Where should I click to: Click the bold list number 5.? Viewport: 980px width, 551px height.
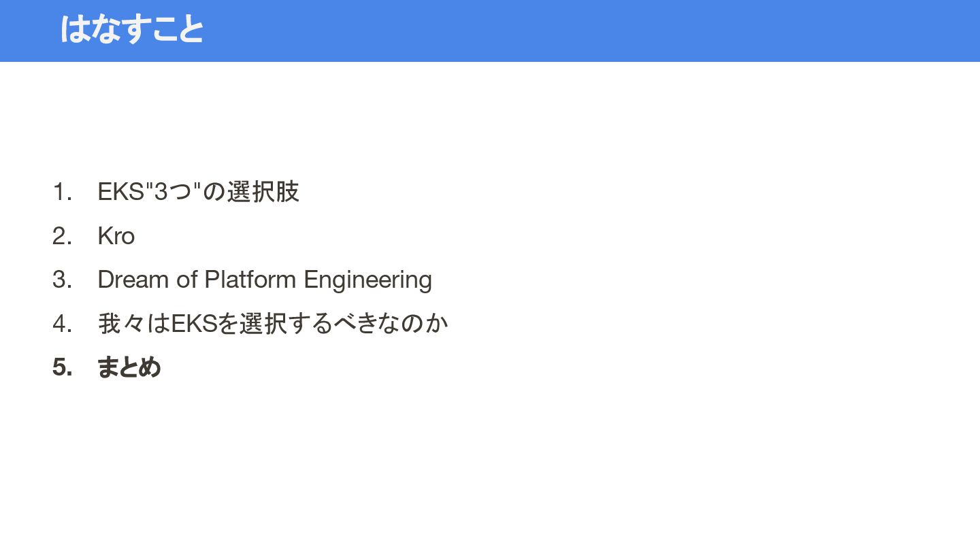(x=62, y=367)
